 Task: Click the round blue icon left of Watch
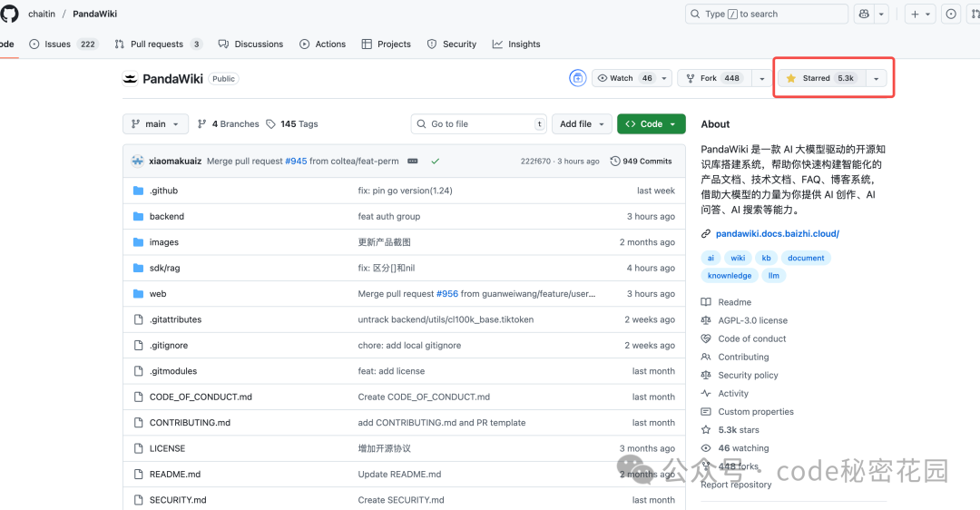[577, 78]
